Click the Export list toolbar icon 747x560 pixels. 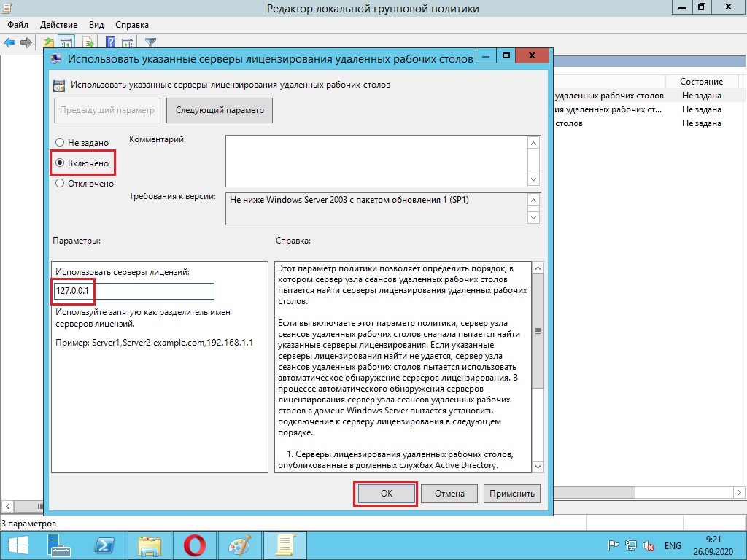[x=88, y=42]
